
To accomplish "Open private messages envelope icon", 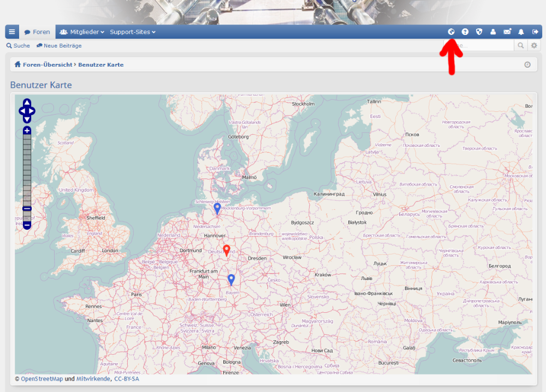I will coord(507,32).
